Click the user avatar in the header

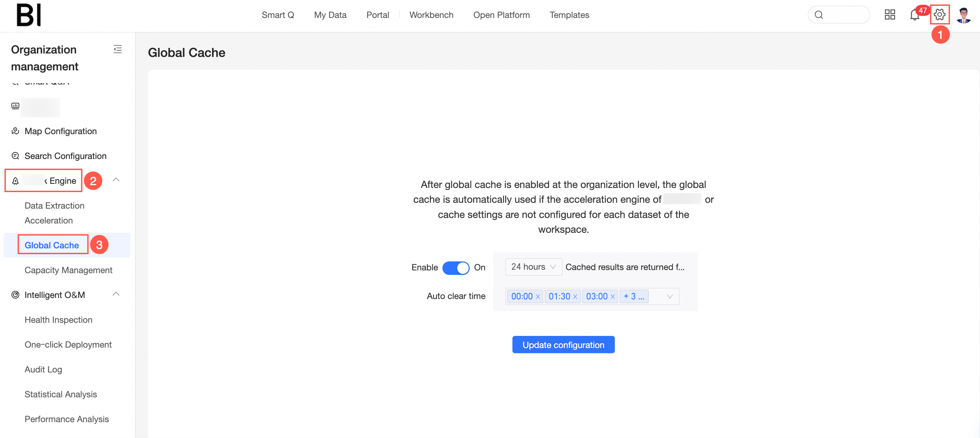pyautogui.click(x=963, y=15)
